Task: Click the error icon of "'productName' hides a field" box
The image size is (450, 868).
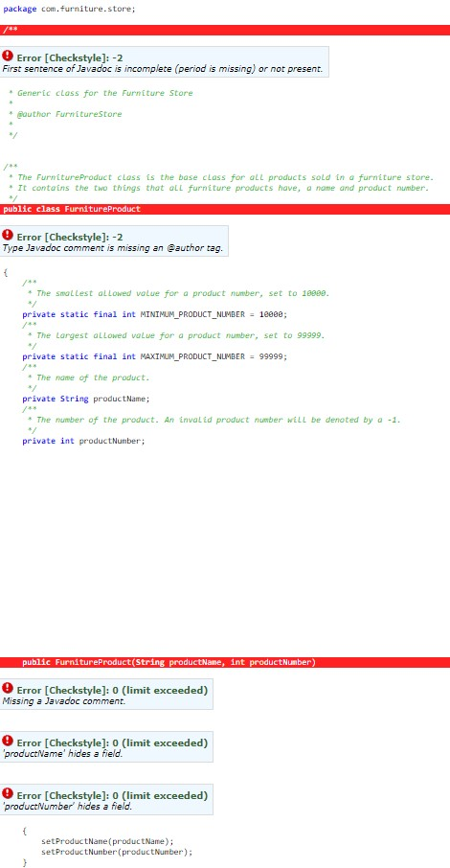Action: (8, 741)
